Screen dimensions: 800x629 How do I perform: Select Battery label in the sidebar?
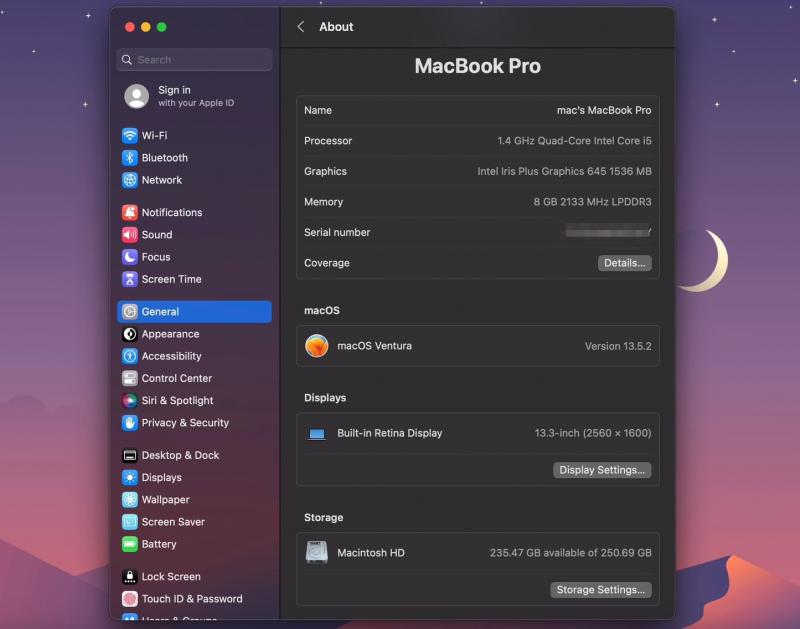[159, 544]
